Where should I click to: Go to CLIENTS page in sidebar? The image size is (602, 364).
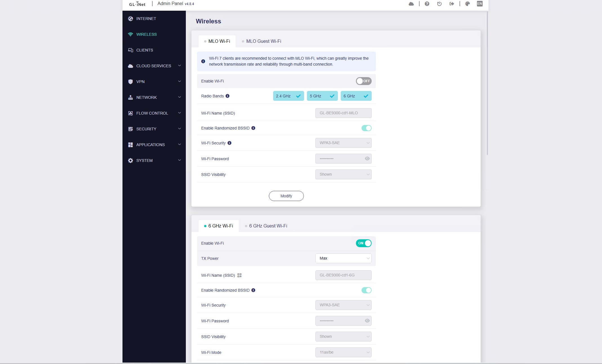click(x=144, y=50)
